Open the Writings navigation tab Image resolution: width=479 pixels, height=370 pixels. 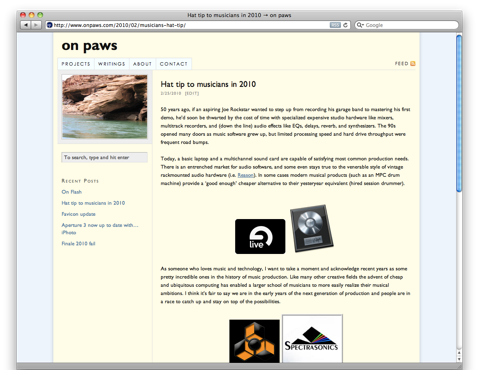point(111,64)
